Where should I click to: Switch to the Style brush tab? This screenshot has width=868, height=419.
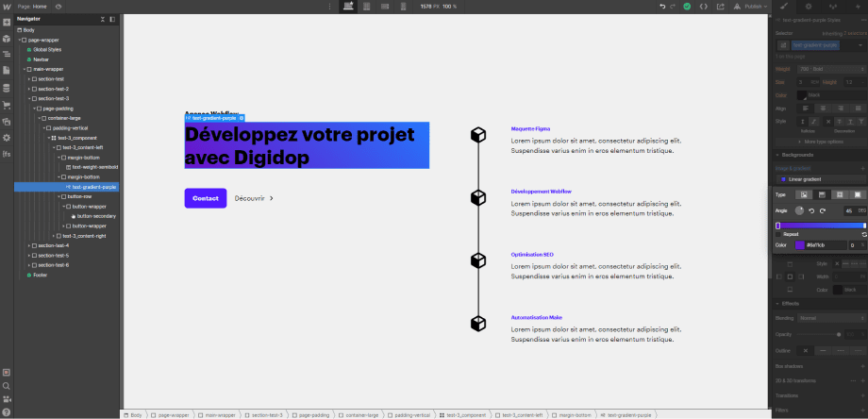point(783,7)
